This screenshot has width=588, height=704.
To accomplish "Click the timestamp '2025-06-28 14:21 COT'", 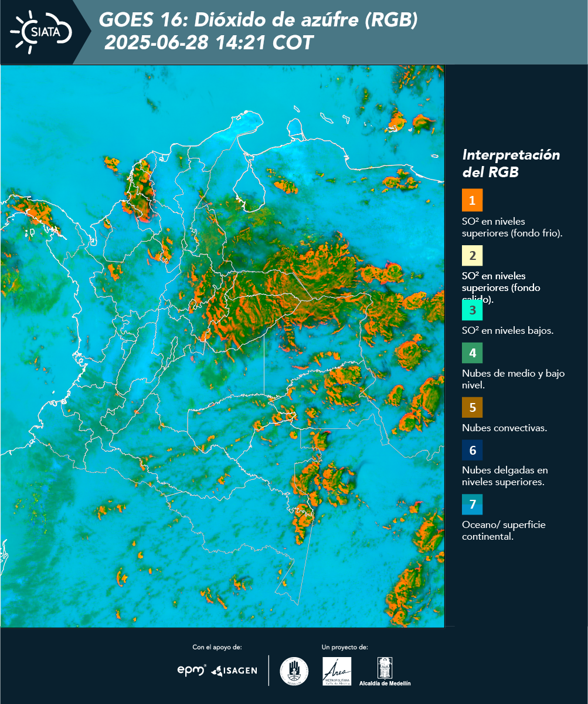I will 209,43.
